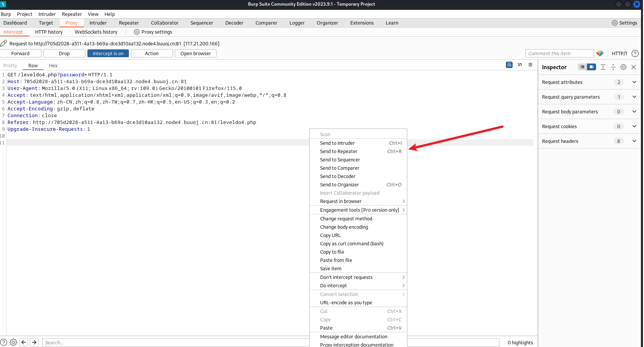The image size is (644, 347).
Task: Select Send to Sequencer
Action: (358, 160)
